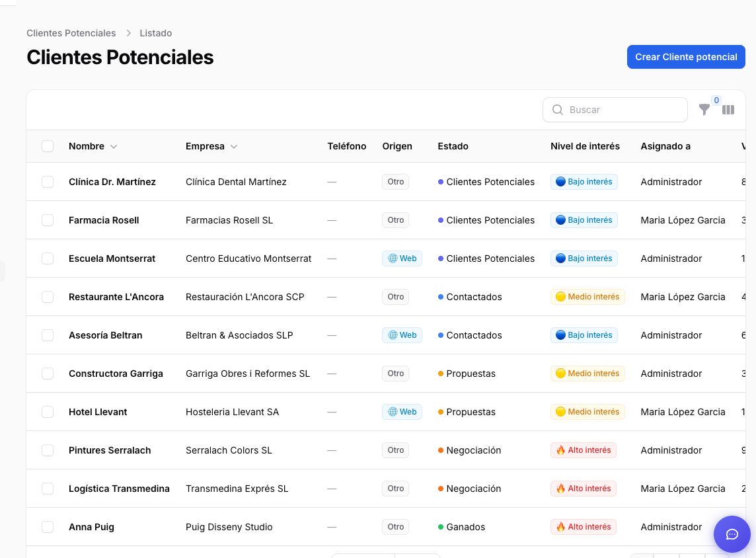Click Bajo interés badge for Clínica Dr. Martínez
756x558 pixels.
coord(584,182)
